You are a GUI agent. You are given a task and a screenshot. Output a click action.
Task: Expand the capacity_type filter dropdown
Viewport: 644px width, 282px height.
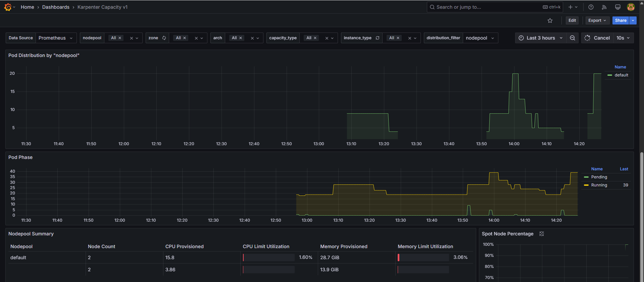[332, 38]
